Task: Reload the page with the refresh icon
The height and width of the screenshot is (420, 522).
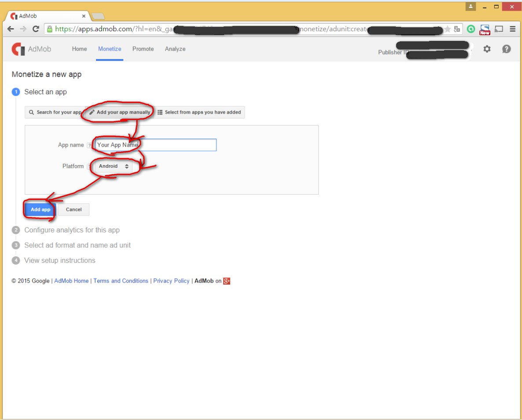Action: click(x=36, y=29)
